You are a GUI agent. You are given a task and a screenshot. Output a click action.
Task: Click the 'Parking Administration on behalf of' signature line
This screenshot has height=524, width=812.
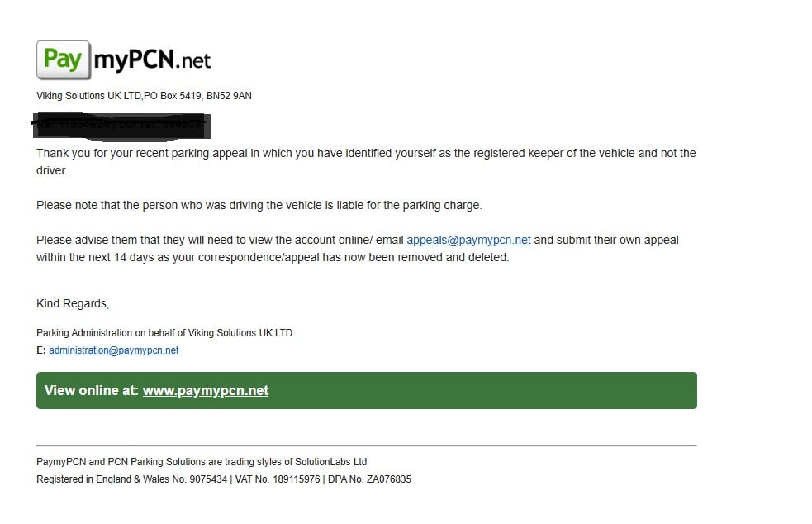click(x=164, y=333)
